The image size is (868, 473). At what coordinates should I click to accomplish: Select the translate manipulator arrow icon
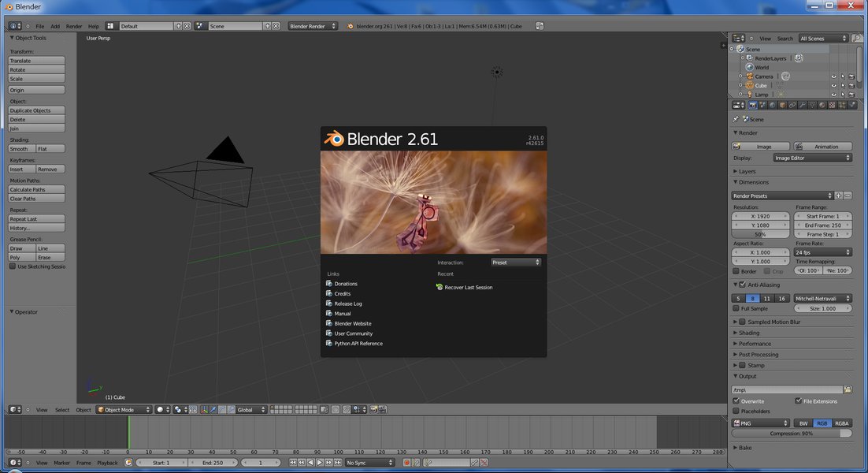(213, 410)
